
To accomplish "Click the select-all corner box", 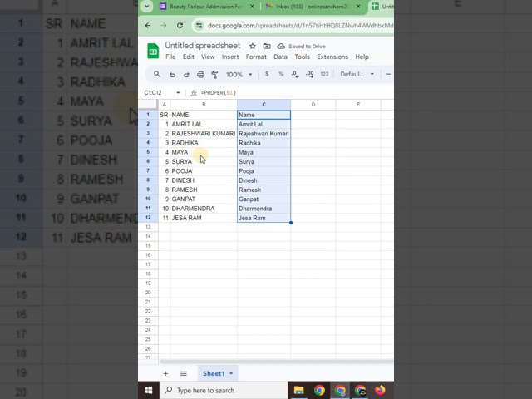I will [x=148, y=105].
